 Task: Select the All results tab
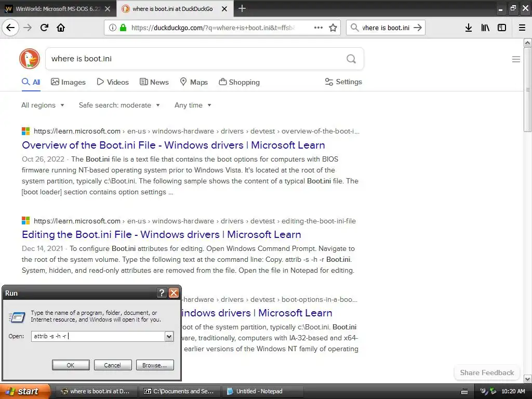tap(31, 82)
